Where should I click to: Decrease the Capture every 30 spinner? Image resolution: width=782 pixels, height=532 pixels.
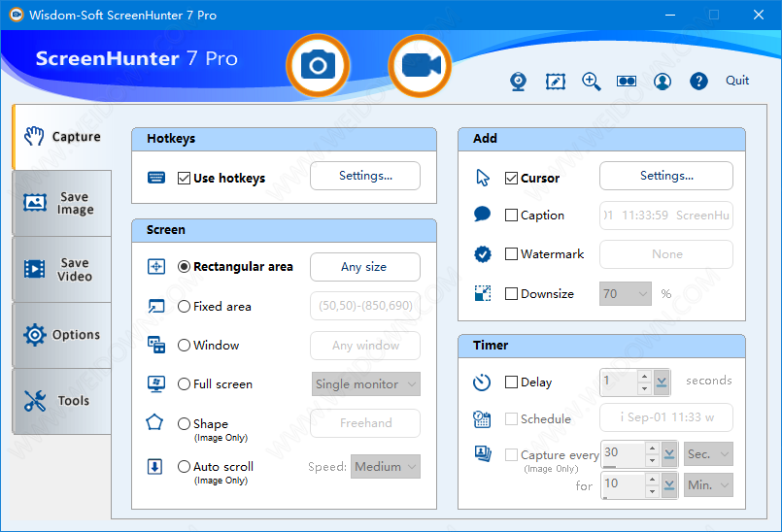point(652,460)
